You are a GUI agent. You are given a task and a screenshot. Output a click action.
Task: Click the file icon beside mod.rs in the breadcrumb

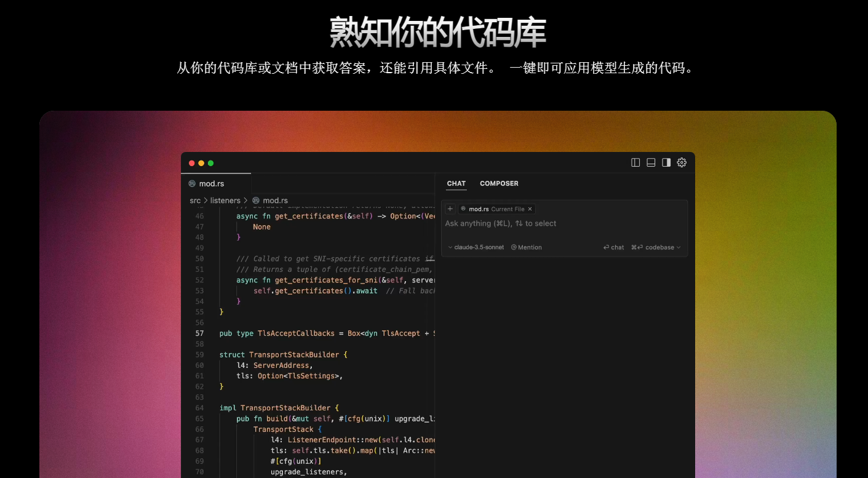[x=256, y=200]
